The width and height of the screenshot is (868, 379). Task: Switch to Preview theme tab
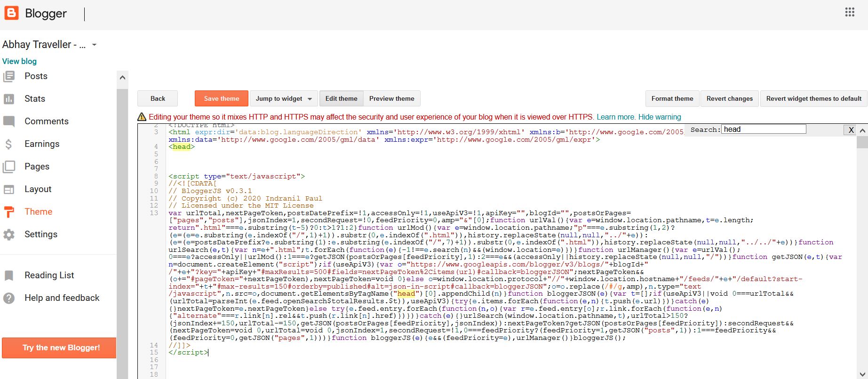391,98
